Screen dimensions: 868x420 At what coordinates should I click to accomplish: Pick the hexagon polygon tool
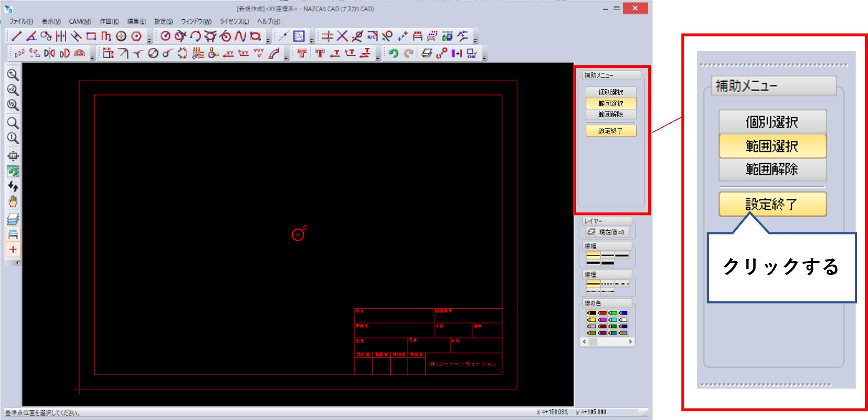pos(137,36)
